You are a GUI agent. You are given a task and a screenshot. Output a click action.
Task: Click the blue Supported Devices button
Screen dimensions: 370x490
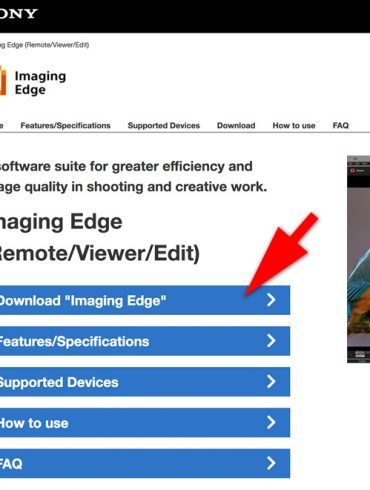(145, 382)
